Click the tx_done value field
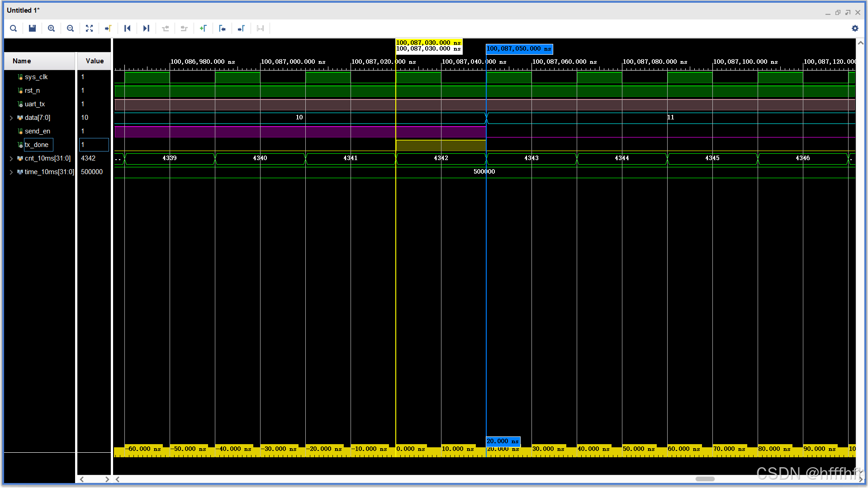The width and height of the screenshot is (868, 488). (94, 145)
